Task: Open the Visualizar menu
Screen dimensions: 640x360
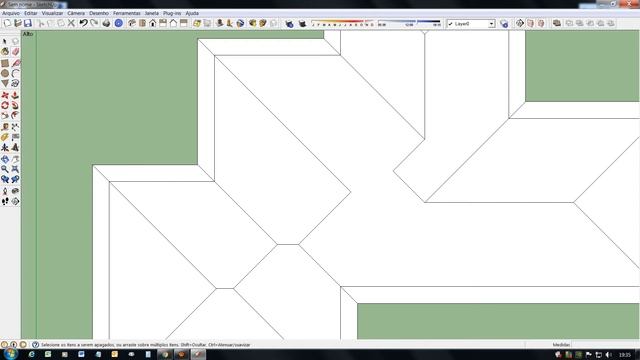Action: pyautogui.click(x=52, y=13)
